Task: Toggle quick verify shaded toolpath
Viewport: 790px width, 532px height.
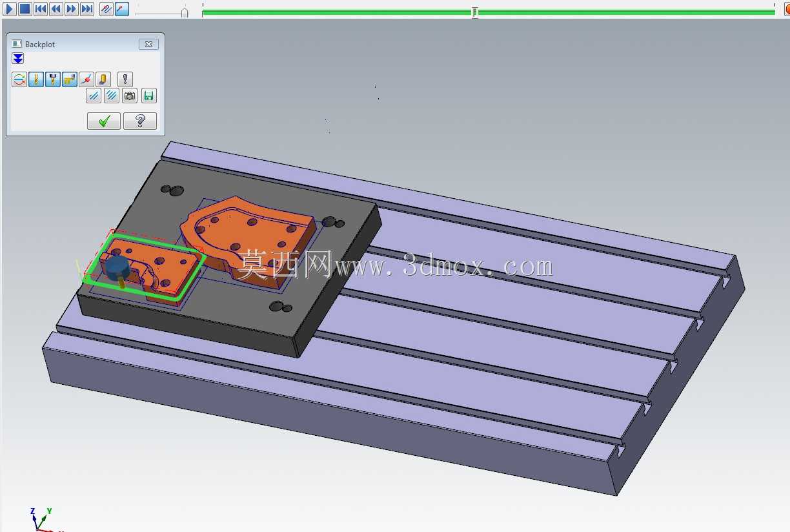Action: [103, 79]
